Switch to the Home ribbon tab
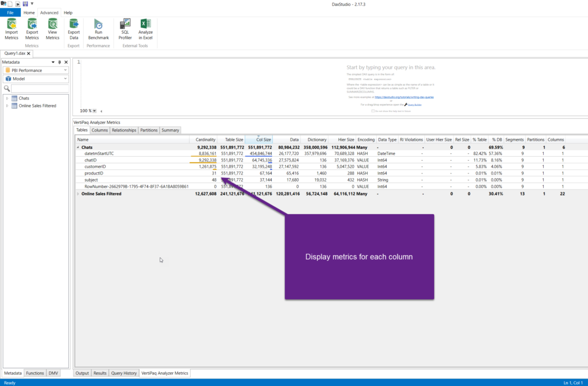This screenshot has height=386, width=588. click(29, 13)
